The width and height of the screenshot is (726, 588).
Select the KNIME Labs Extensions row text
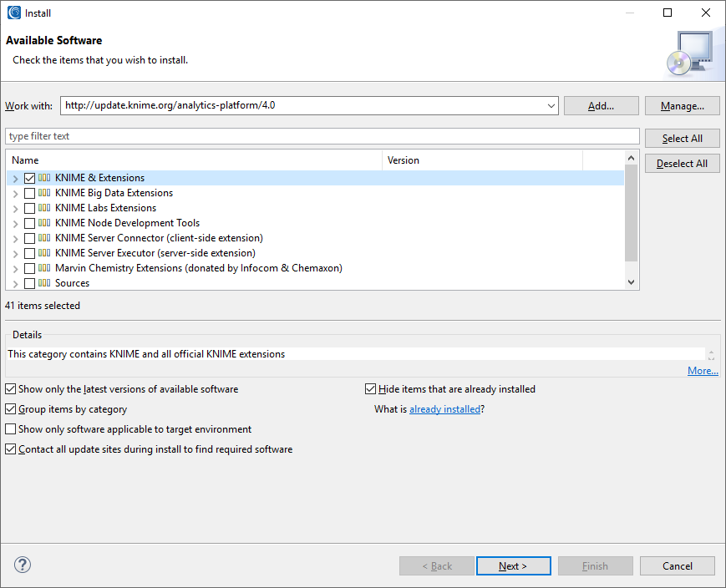click(x=105, y=208)
